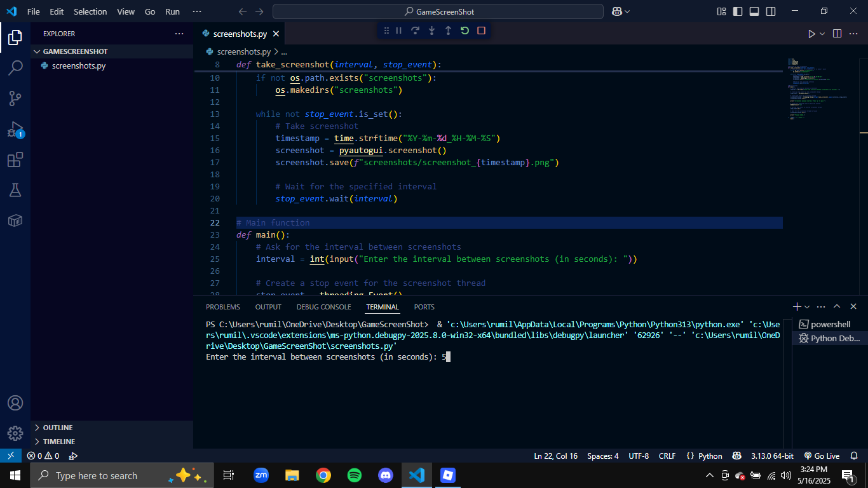Toggle the bottom panel visibility
Viewport: 868px width, 488px height.
click(754, 11)
